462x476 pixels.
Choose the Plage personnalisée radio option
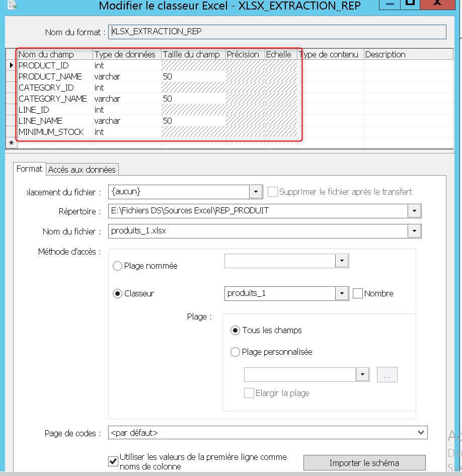point(235,352)
